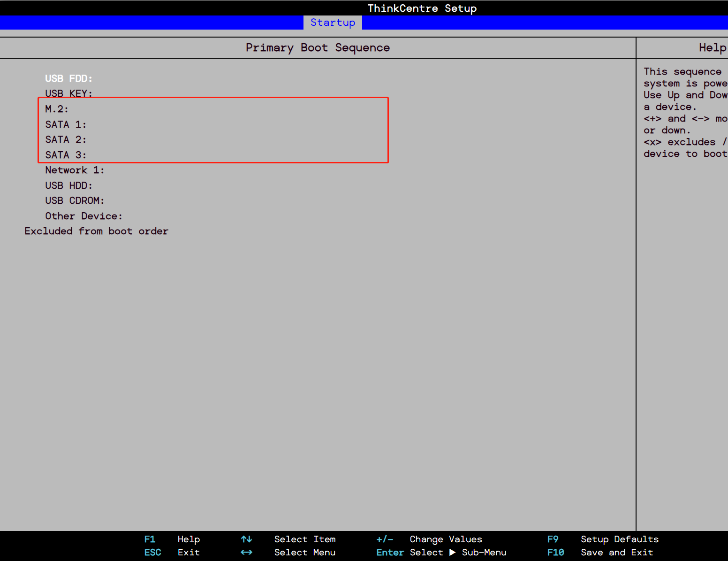Select SATA 1 boot device

tap(66, 124)
